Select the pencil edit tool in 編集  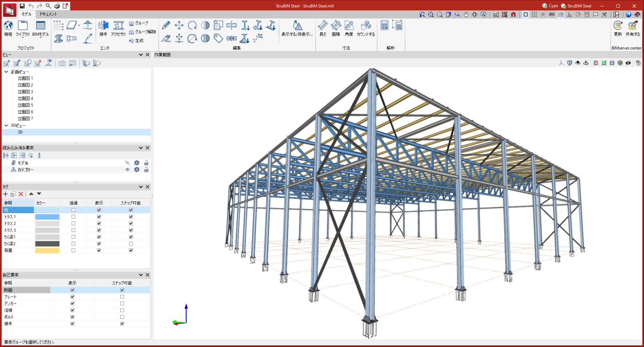coord(166,26)
